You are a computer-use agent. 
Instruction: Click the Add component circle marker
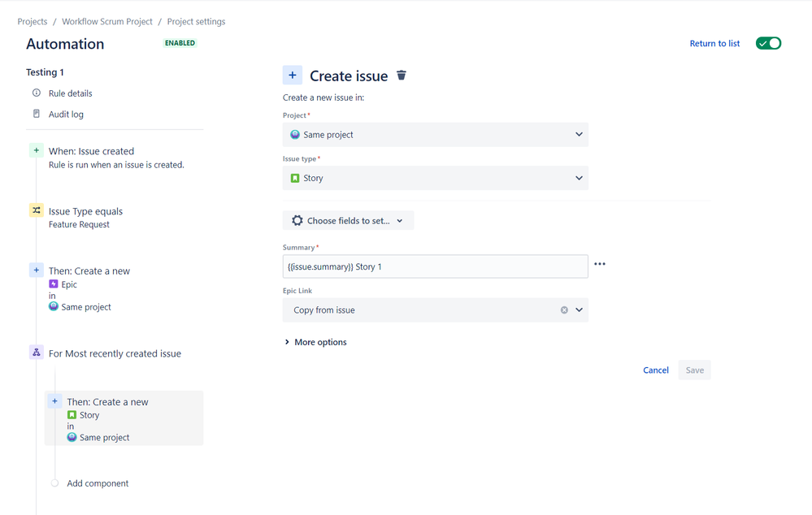pyautogui.click(x=55, y=483)
